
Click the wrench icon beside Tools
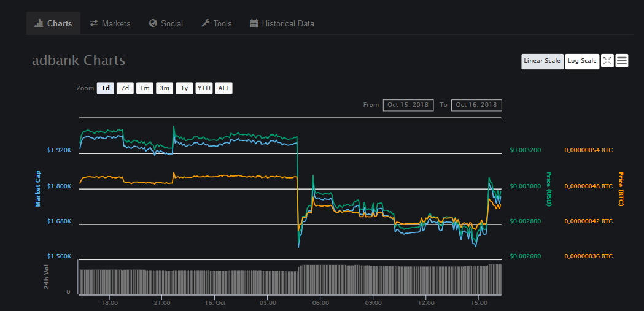[x=206, y=23]
